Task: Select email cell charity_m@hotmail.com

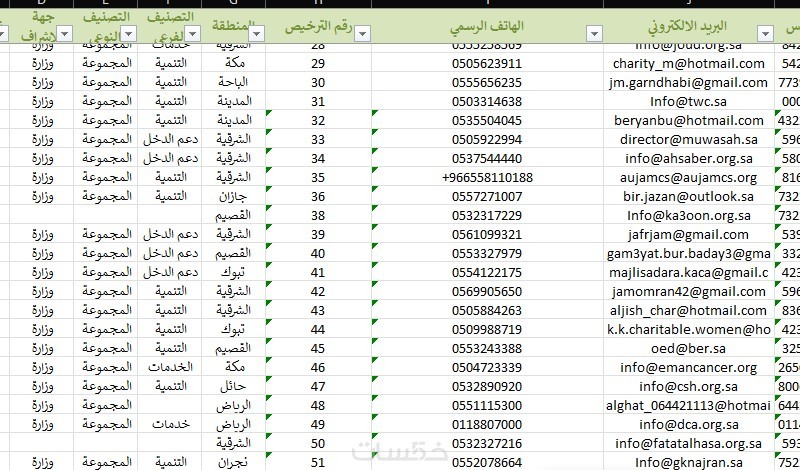Action: click(x=689, y=63)
